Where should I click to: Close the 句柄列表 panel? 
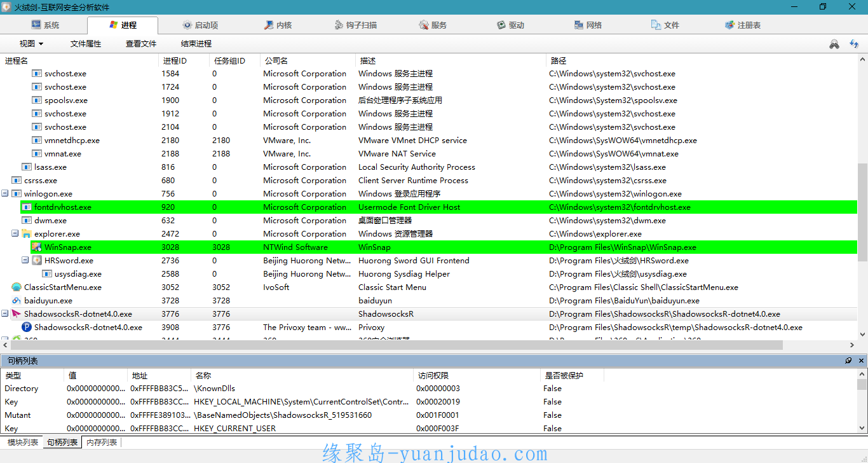pos(861,361)
